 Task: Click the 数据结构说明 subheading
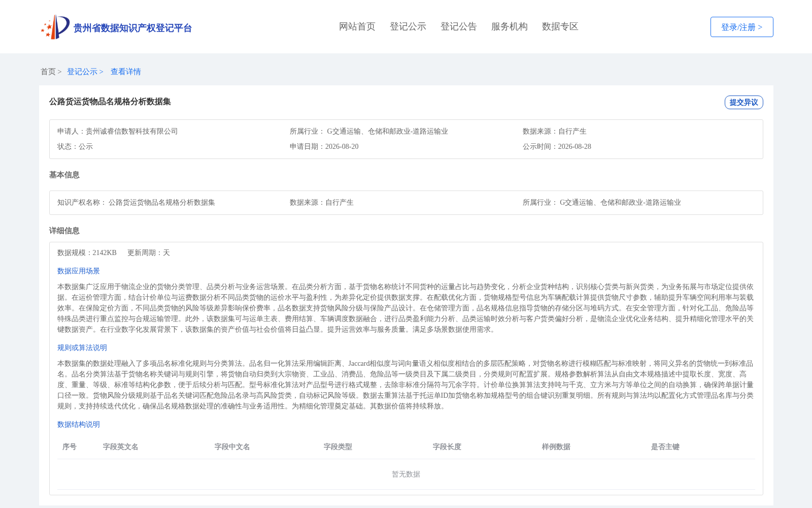(x=79, y=424)
